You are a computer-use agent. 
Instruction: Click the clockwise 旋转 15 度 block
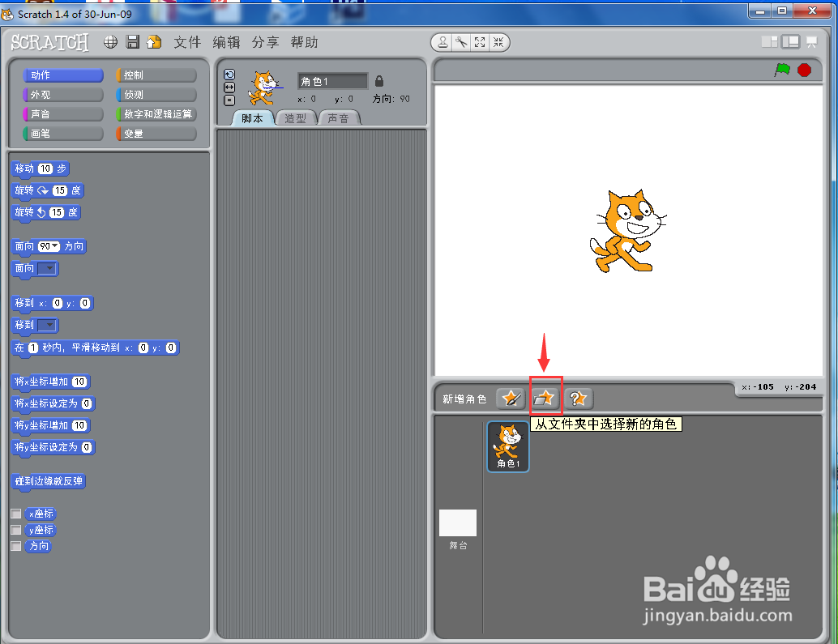(x=48, y=190)
